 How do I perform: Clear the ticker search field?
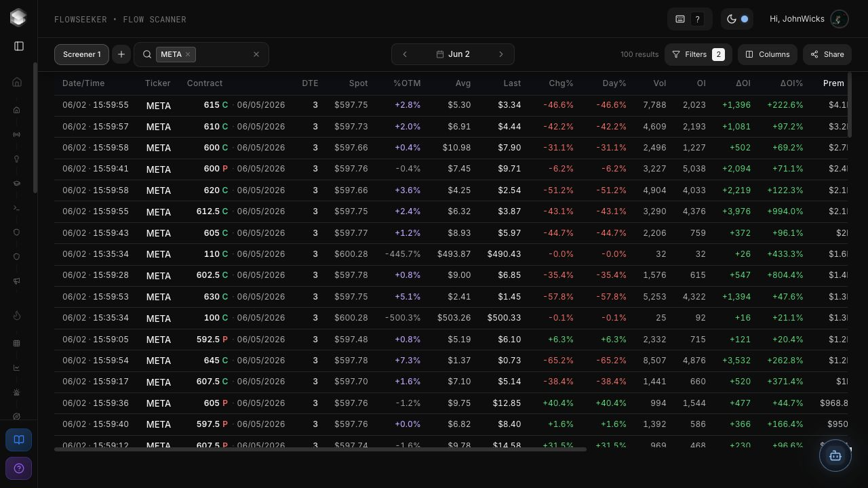click(256, 54)
